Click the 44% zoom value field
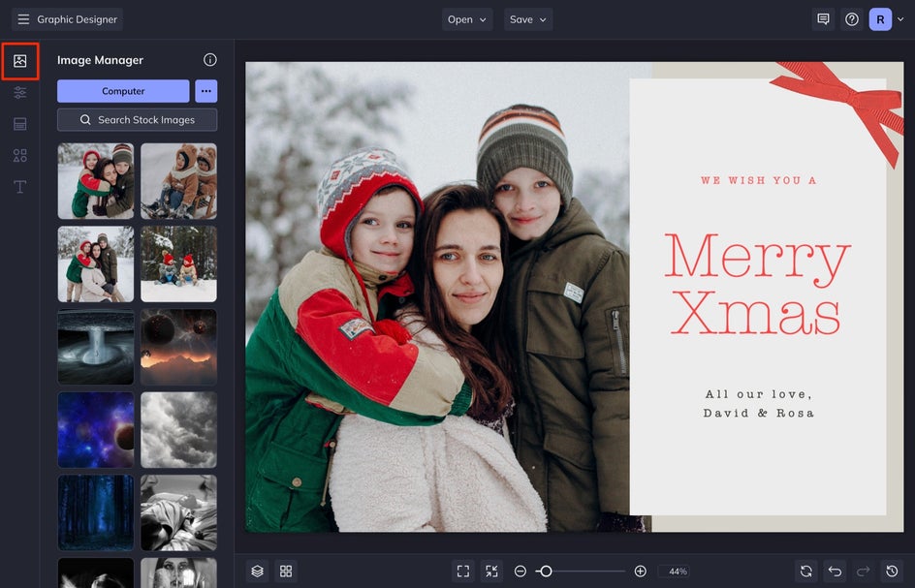Image resolution: width=915 pixels, height=588 pixels. (x=675, y=572)
